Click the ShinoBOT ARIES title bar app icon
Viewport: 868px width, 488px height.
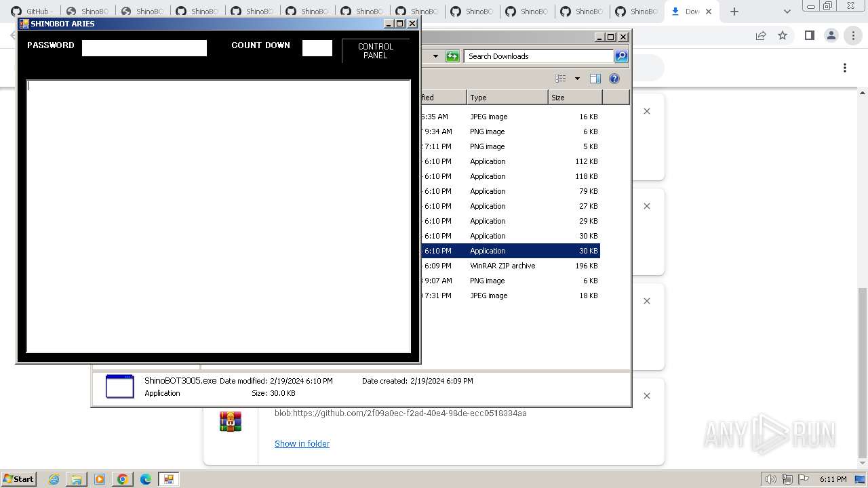(24, 23)
